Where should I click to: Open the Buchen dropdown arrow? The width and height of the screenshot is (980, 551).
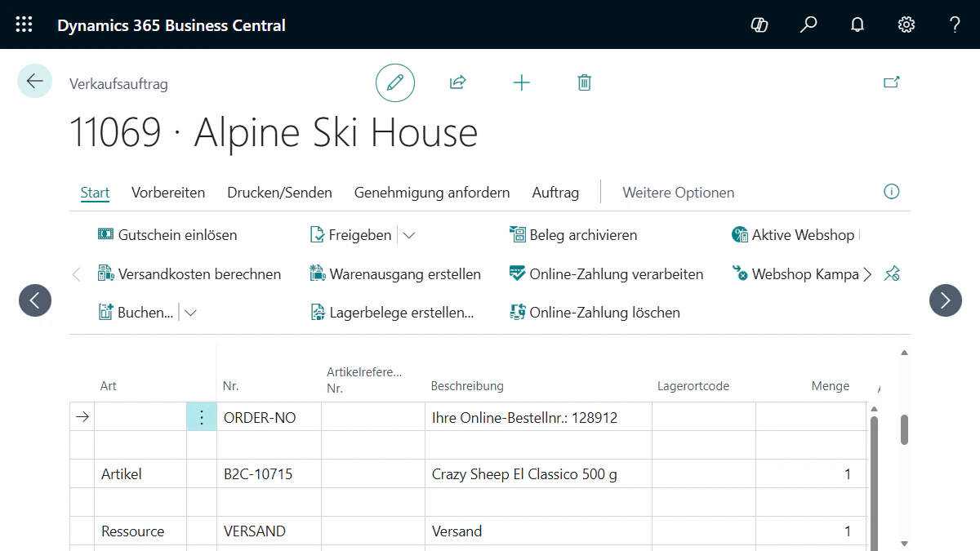click(190, 313)
